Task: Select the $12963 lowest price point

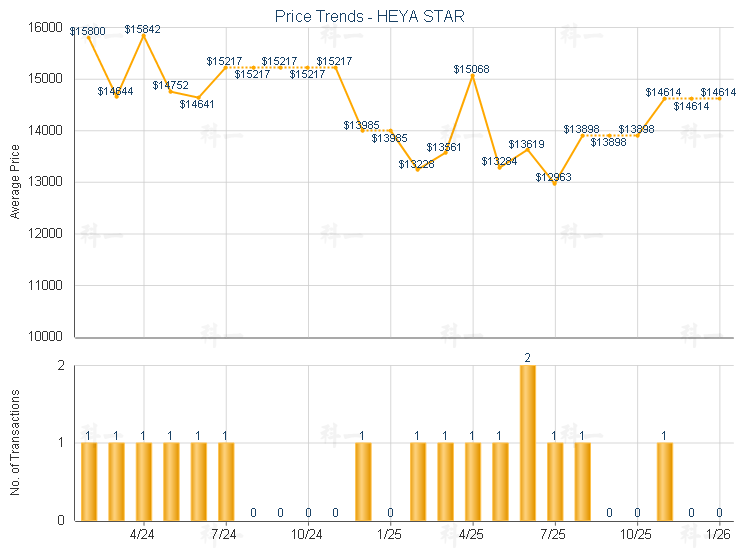Action: [554, 183]
